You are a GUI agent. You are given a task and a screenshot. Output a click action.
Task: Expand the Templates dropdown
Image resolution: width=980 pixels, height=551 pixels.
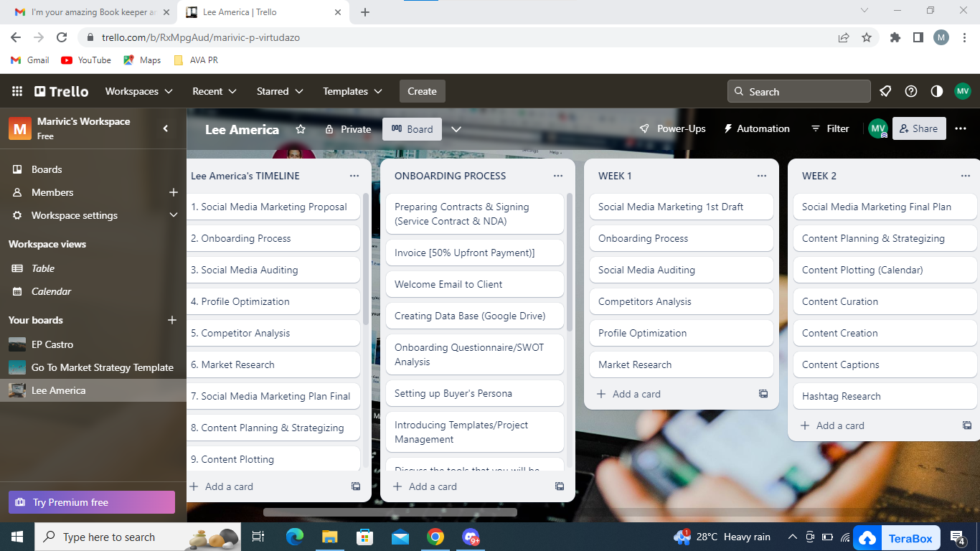[352, 91]
